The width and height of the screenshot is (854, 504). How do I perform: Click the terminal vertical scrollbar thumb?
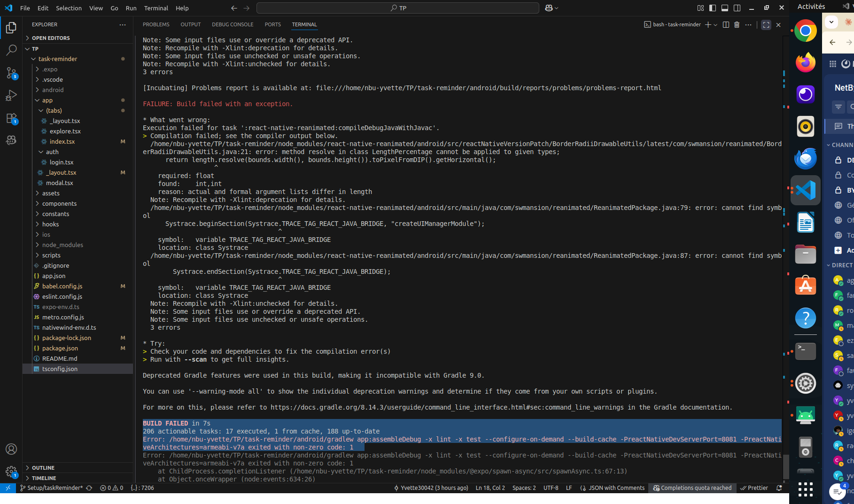pyautogui.click(x=786, y=466)
